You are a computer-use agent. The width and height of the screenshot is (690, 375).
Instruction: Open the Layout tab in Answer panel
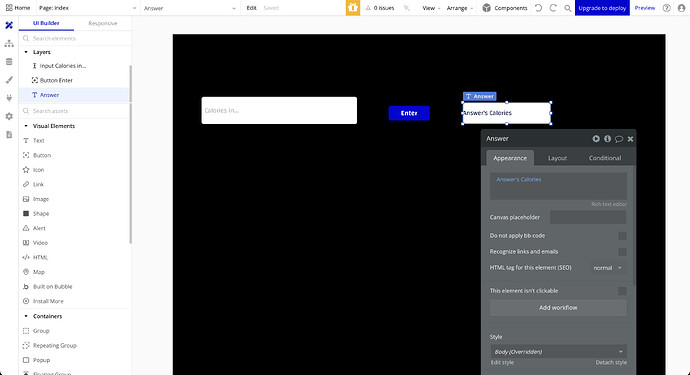tap(557, 158)
